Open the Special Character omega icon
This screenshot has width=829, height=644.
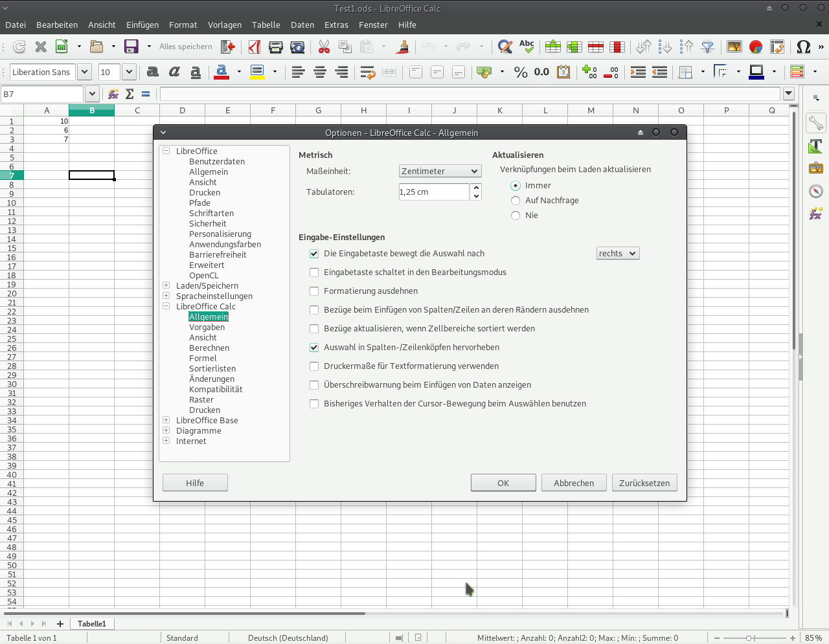(803, 47)
